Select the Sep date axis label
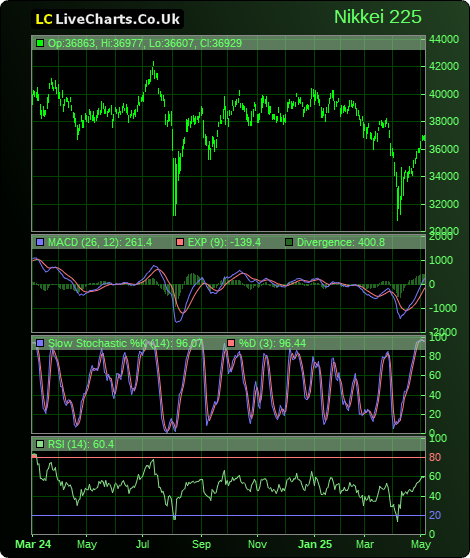 (x=201, y=544)
